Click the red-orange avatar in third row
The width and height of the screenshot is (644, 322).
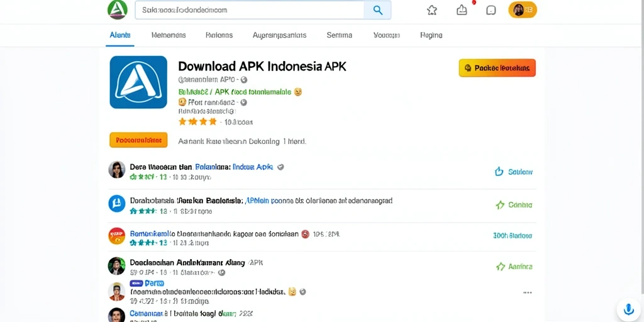pos(116,236)
